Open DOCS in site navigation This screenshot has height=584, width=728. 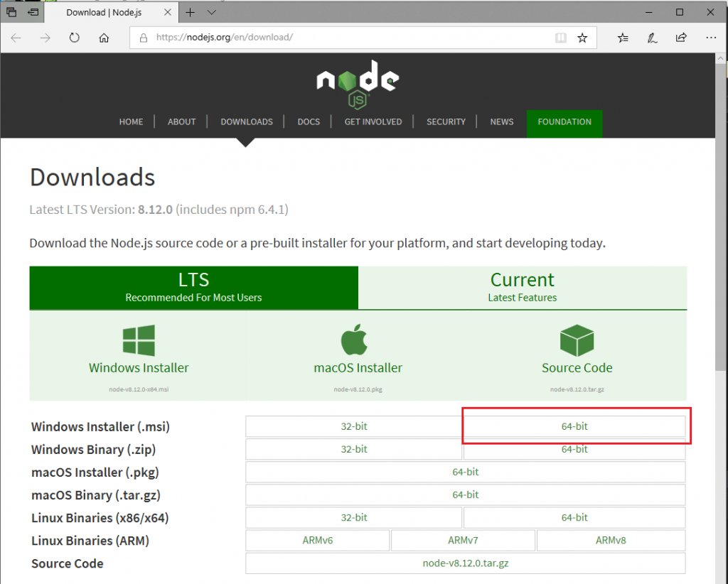pyautogui.click(x=309, y=122)
